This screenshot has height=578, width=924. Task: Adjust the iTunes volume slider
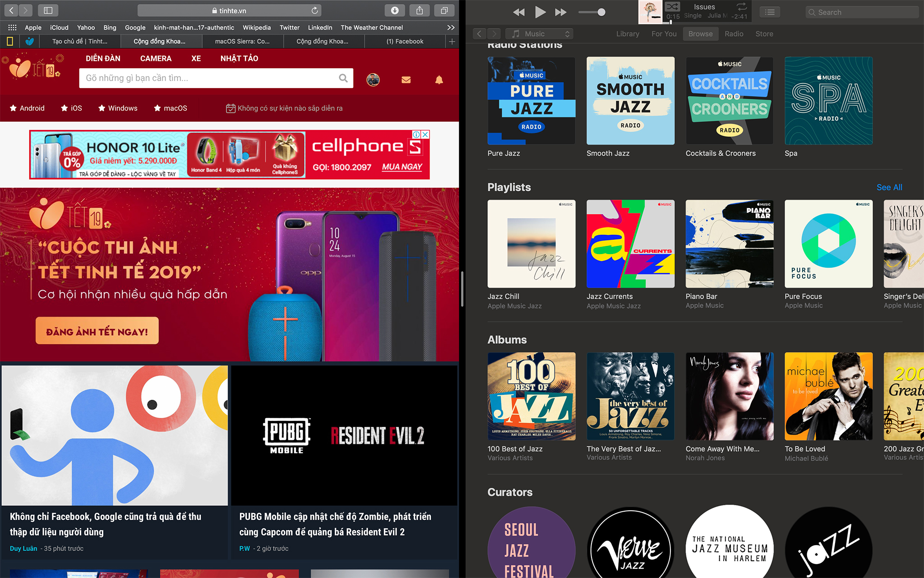tap(591, 12)
